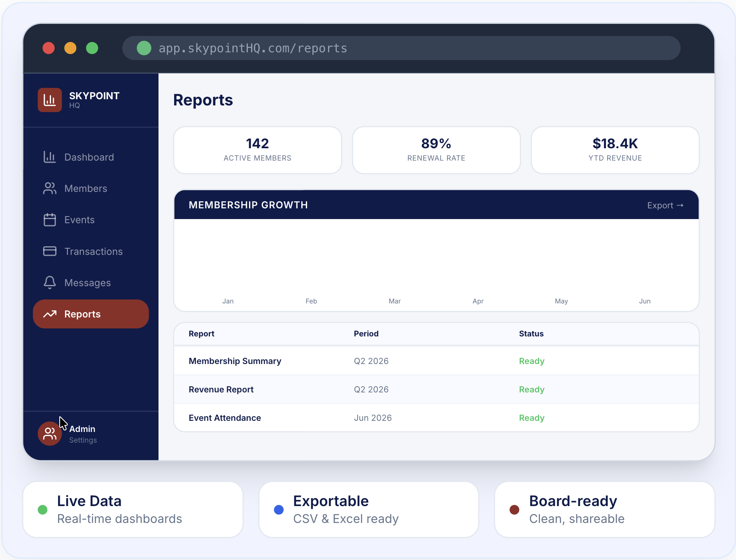The image size is (736, 560).
Task: Click the Dashboard bar chart icon
Action: click(x=49, y=157)
